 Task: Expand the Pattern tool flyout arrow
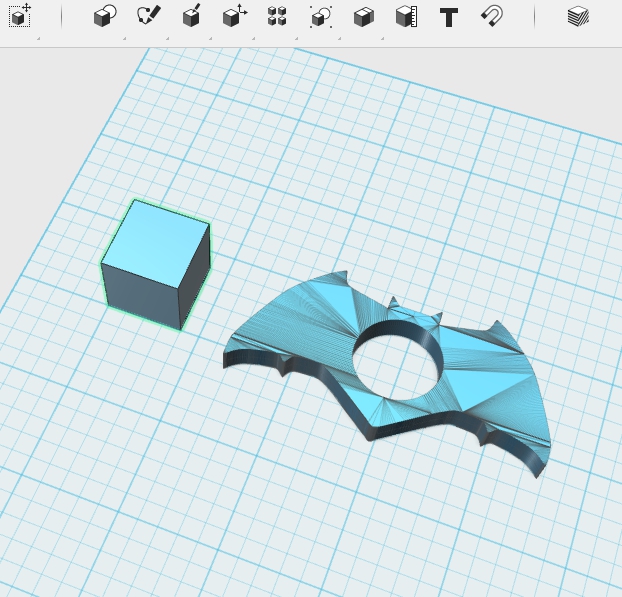[x=296, y=38]
